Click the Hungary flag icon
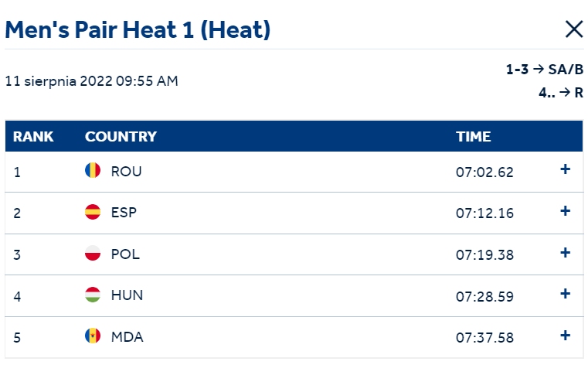The height and width of the screenshot is (365, 588). pyautogui.click(x=93, y=295)
